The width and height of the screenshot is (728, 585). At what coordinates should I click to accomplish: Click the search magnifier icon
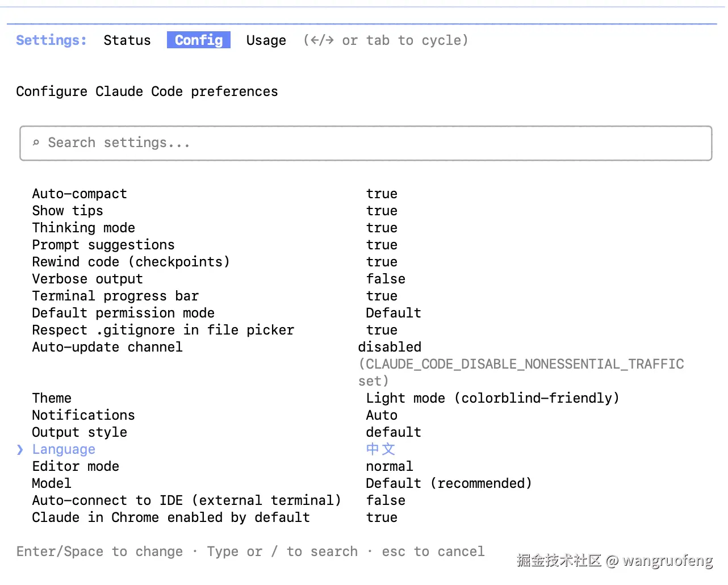tap(36, 143)
